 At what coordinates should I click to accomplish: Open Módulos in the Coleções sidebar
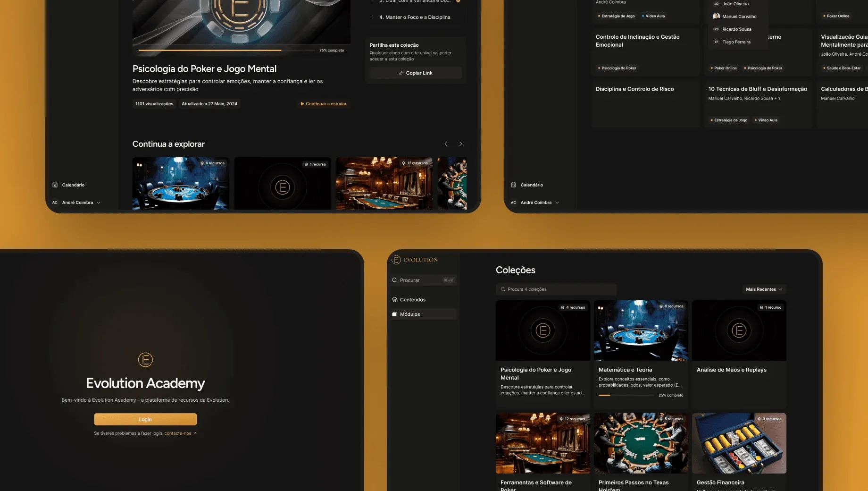424,314
